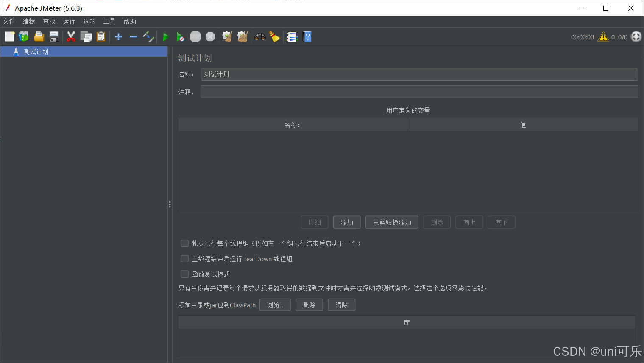Click the 向下 button
The height and width of the screenshot is (363, 644).
502,222
